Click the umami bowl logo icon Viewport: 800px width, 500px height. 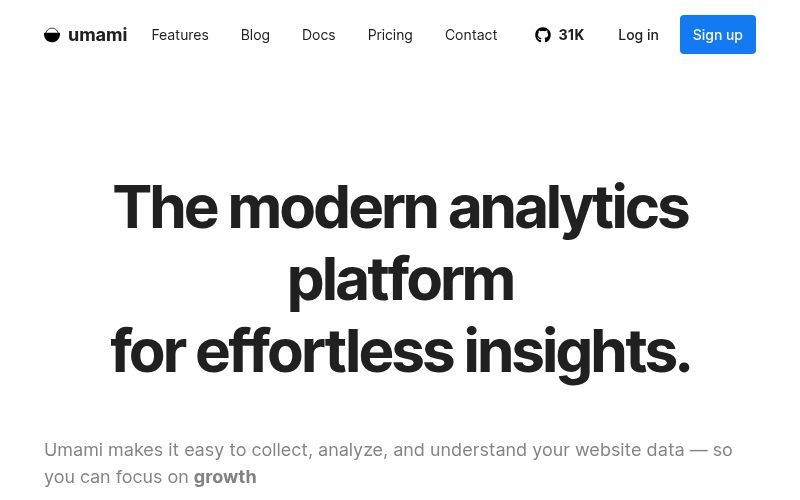click(x=52, y=35)
